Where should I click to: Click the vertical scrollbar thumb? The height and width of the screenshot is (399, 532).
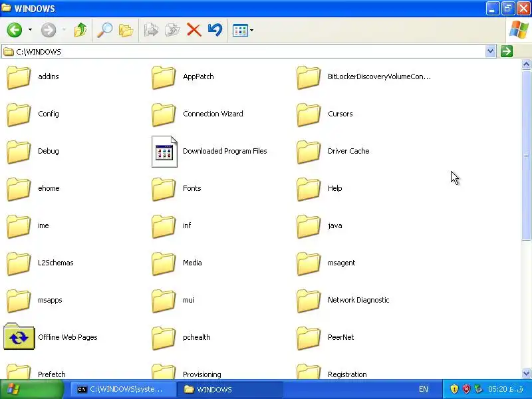tap(526, 156)
